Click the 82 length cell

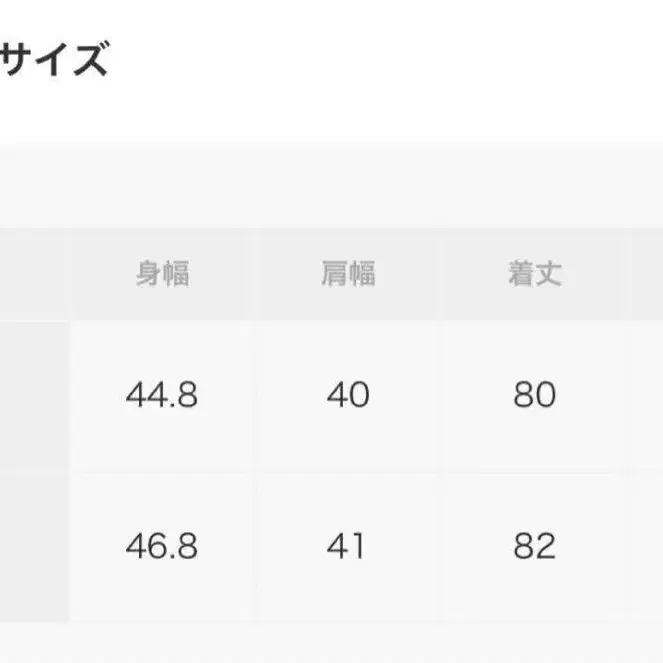[x=534, y=546]
